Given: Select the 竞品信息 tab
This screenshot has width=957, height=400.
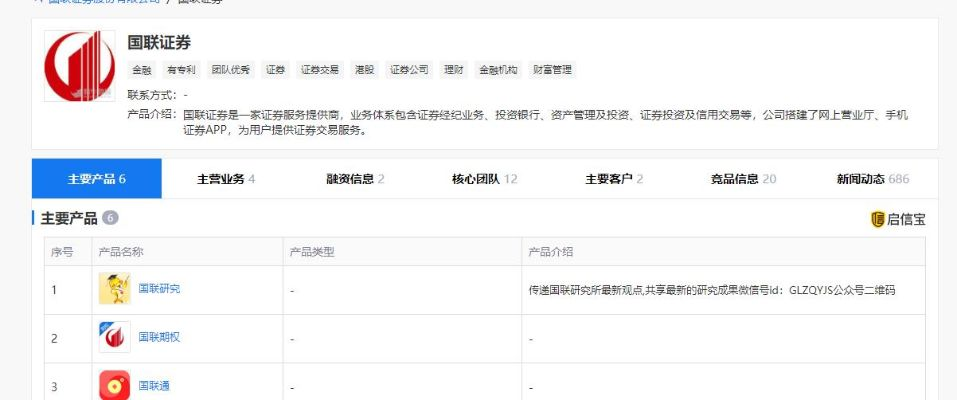Looking at the screenshot, I should pyautogui.click(x=743, y=179).
